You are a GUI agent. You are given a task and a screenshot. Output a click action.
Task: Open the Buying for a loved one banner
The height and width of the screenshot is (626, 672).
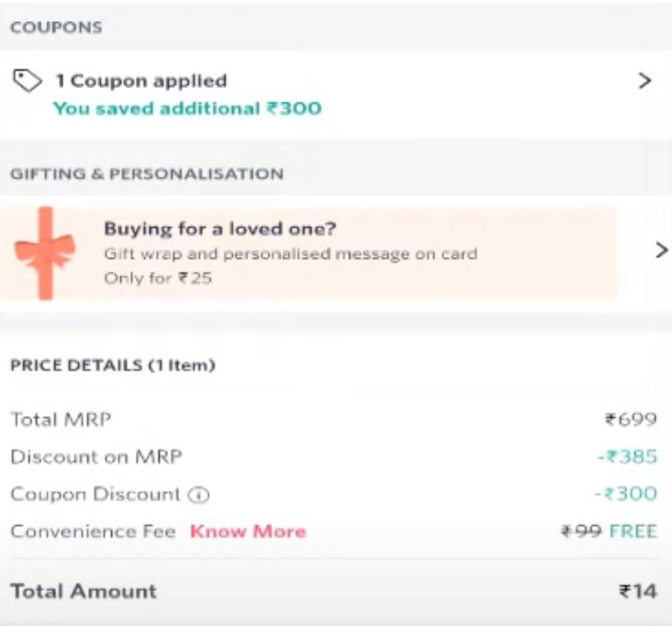tap(308, 253)
